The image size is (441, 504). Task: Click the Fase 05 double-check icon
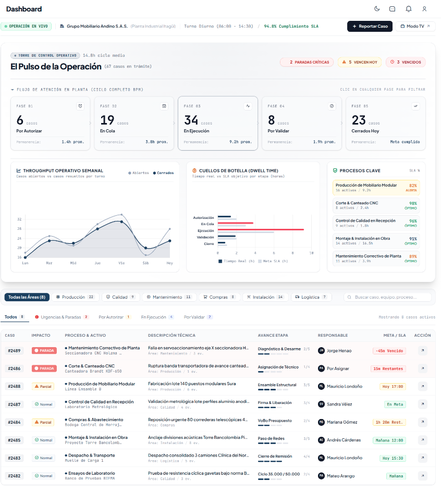coord(415,106)
